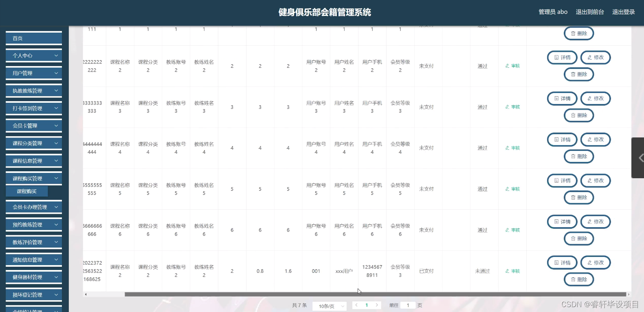Click 修改 for the 已支付 row
644x312 pixels.
pos(596,263)
